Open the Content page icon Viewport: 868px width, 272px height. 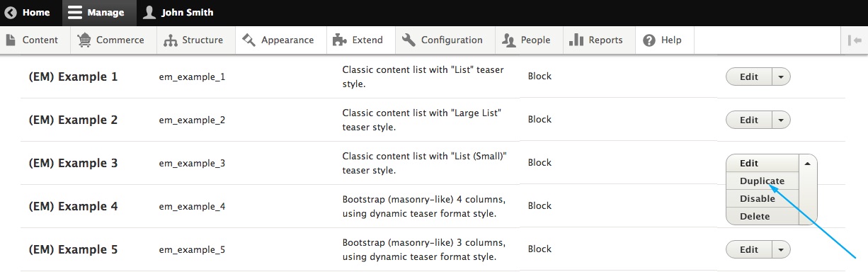tap(11, 40)
